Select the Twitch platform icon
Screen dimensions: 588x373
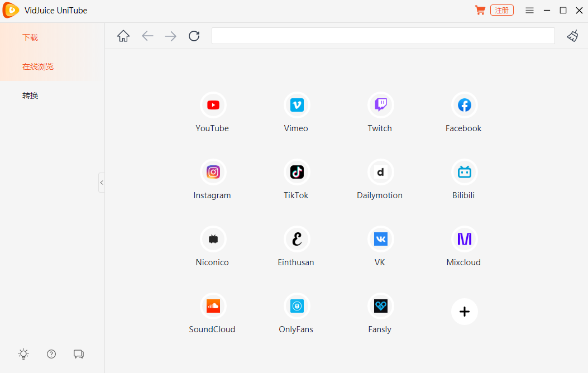[380, 105]
